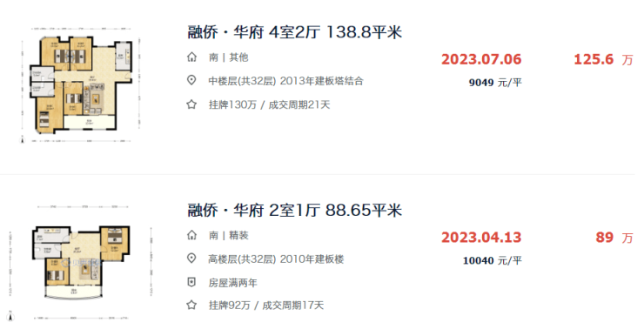
Task: Open floor plan thumbnail of the 2室1厅 listing
Action: pos(81,263)
